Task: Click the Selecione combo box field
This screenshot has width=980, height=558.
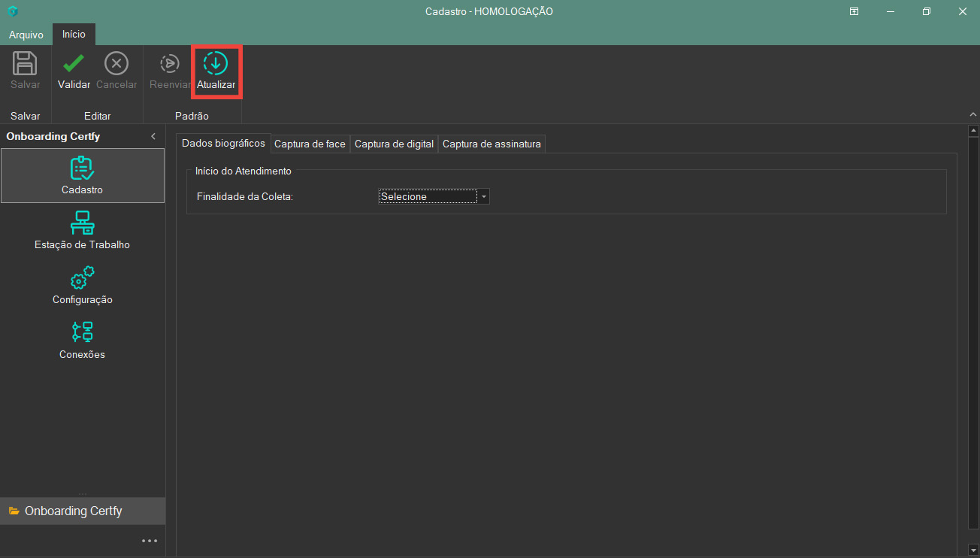Action: click(x=428, y=197)
